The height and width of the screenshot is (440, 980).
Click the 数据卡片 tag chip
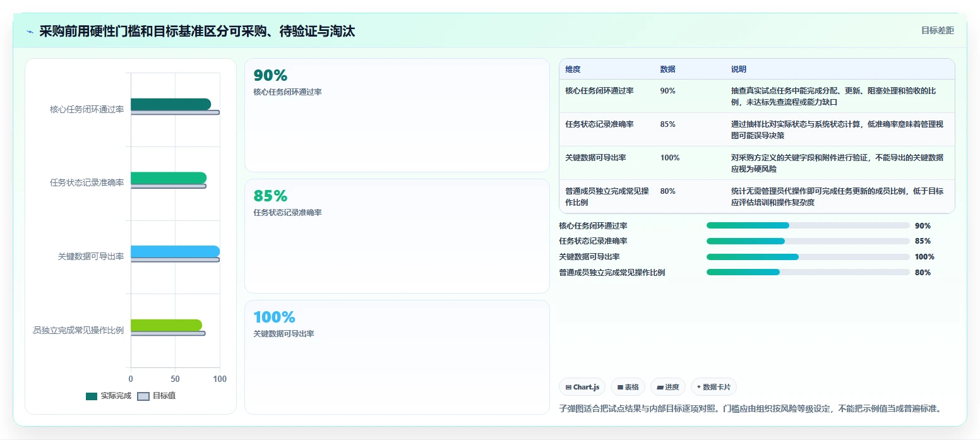(x=714, y=387)
